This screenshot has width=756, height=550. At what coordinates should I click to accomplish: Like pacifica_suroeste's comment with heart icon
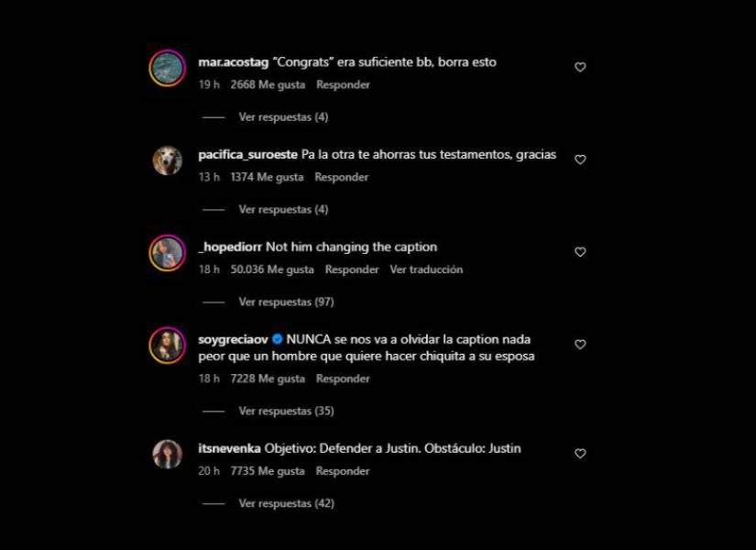click(x=580, y=159)
